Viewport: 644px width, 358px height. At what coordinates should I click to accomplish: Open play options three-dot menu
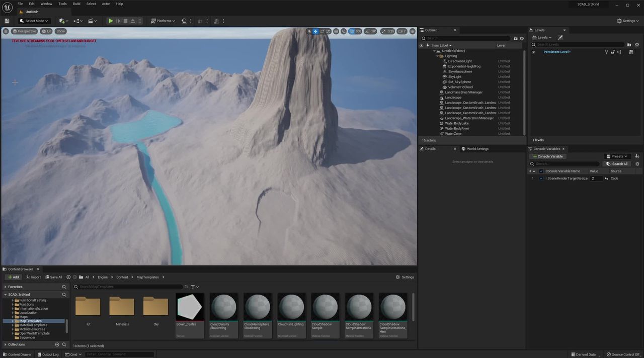[x=139, y=21]
